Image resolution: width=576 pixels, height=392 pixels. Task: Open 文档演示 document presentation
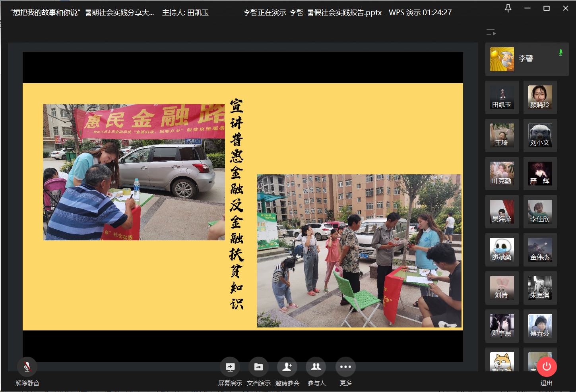coord(258,367)
